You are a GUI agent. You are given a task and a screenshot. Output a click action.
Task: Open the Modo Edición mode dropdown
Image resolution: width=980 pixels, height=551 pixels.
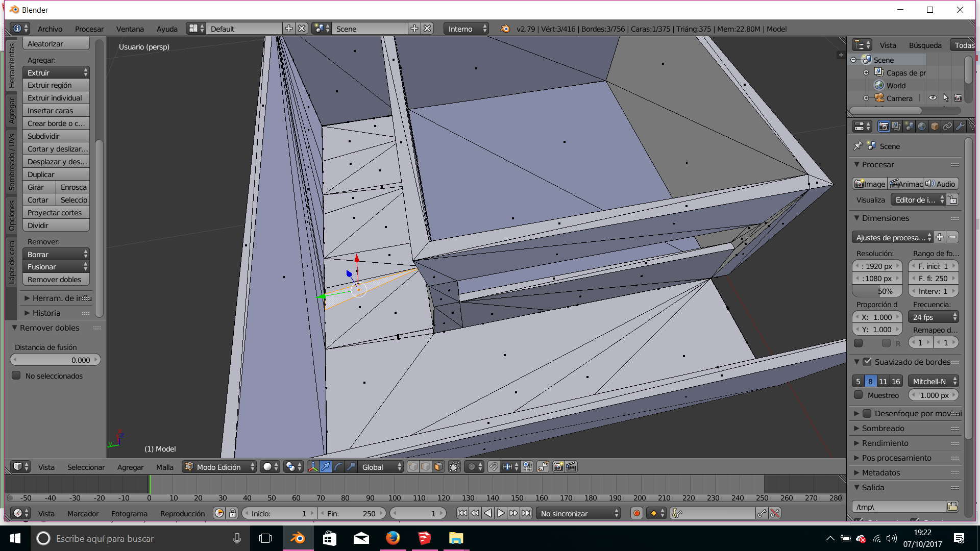(x=219, y=467)
